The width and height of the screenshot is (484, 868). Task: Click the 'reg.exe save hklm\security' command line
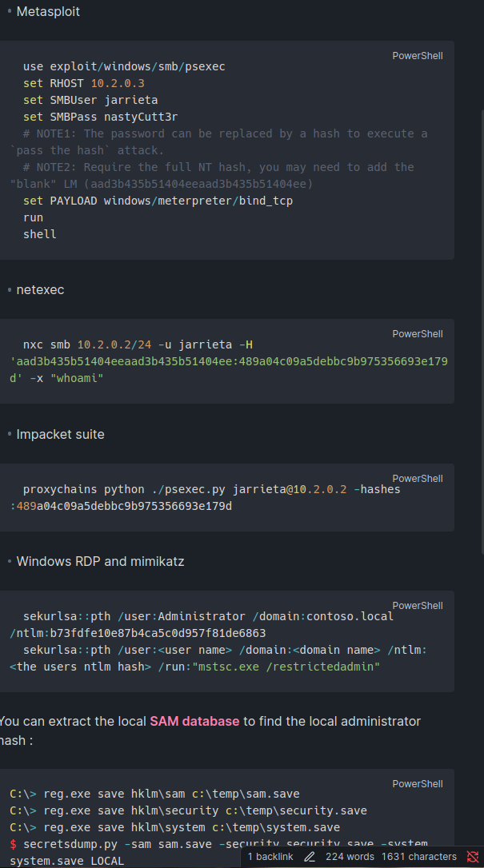click(188, 810)
